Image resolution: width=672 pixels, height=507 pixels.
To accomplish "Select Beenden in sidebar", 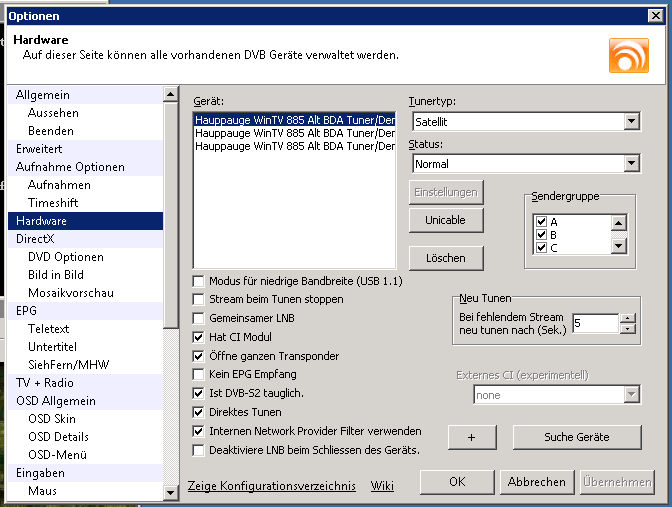I will (85, 131).
